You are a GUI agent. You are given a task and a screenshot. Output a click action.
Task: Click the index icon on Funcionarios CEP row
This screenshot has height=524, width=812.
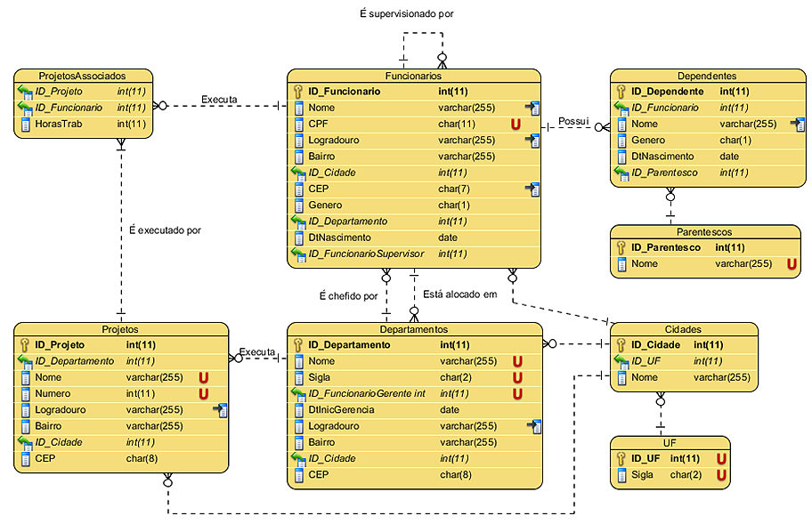click(x=533, y=189)
